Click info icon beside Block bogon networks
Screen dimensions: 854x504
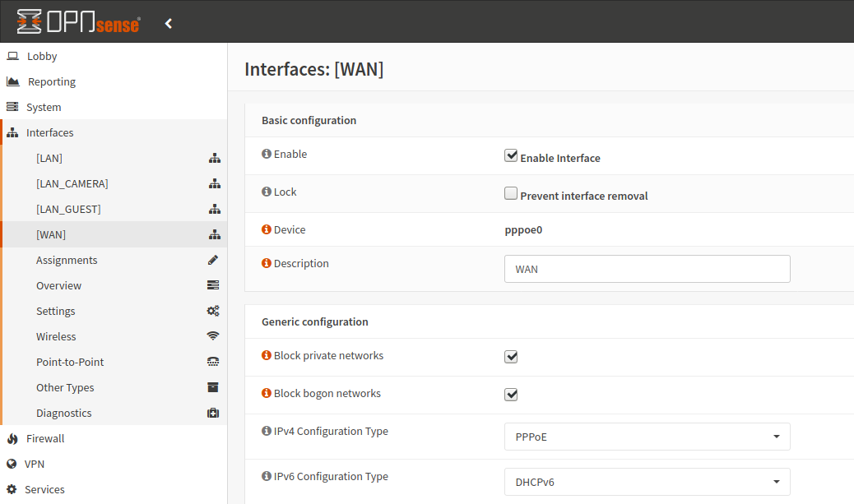point(267,394)
